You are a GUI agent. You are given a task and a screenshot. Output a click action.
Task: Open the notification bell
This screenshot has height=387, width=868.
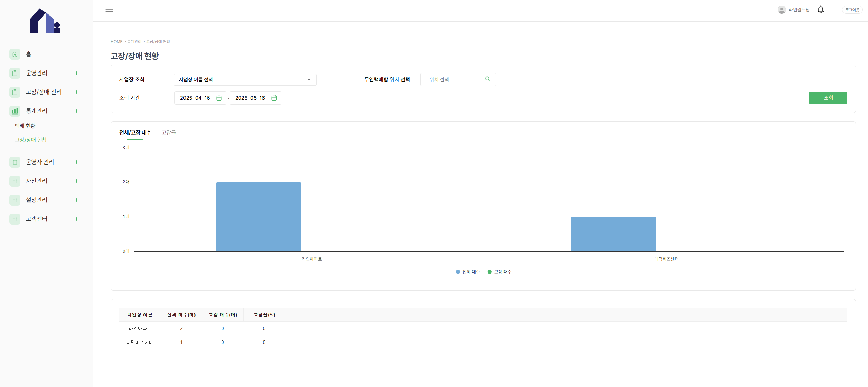point(820,10)
